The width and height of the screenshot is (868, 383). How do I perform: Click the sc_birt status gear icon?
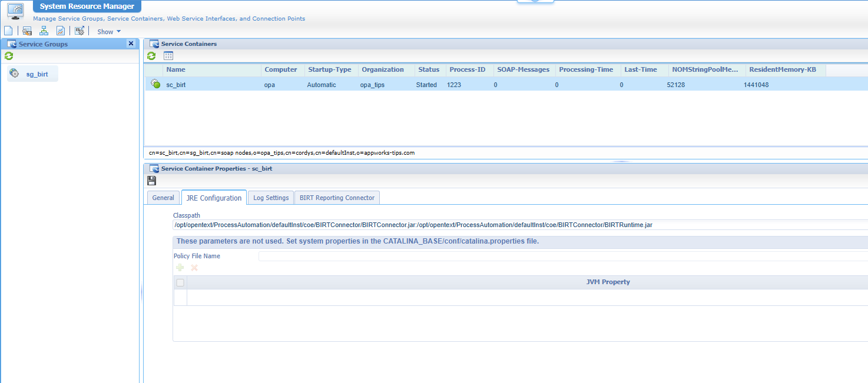click(155, 84)
